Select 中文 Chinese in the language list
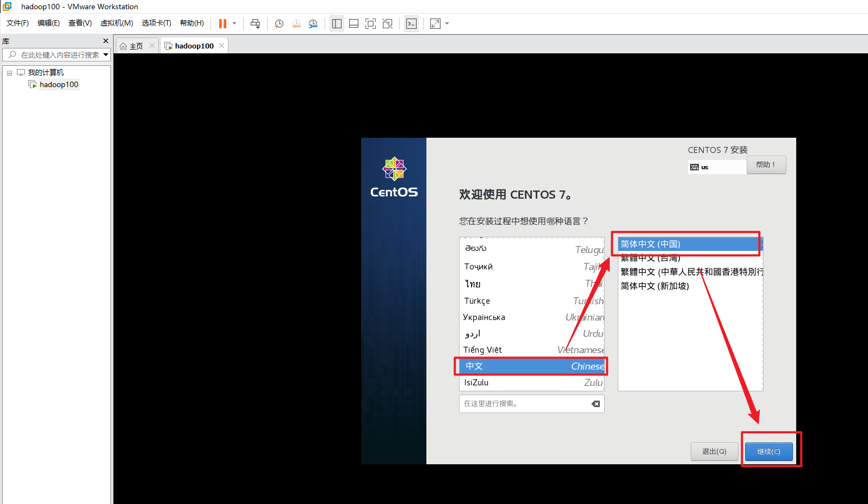Screen dimensions: 868x504 point(532,366)
